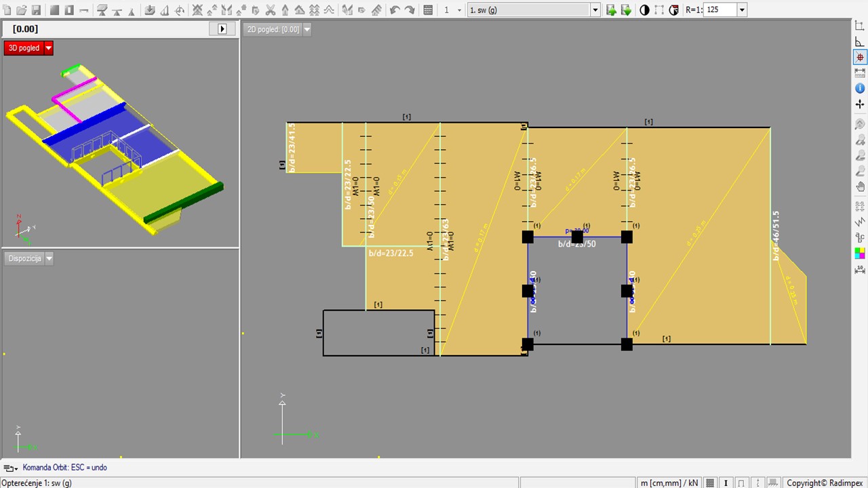The image size is (868, 488).
Task: Click the Save file icon
Action: click(x=36, y=10)
